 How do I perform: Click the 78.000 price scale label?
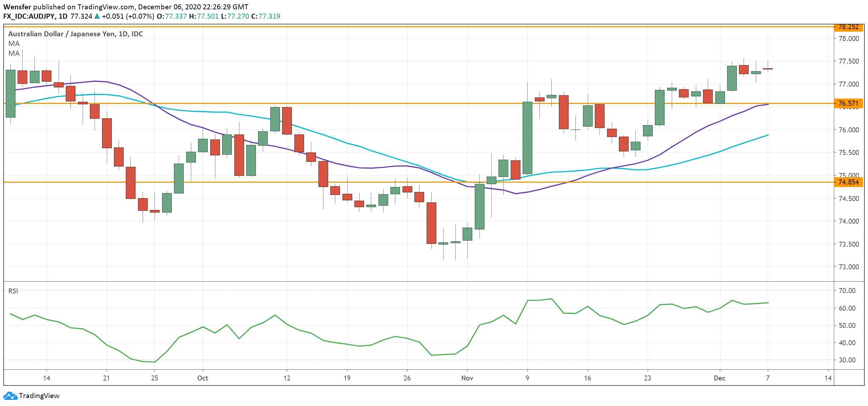(x=848, y=38)
